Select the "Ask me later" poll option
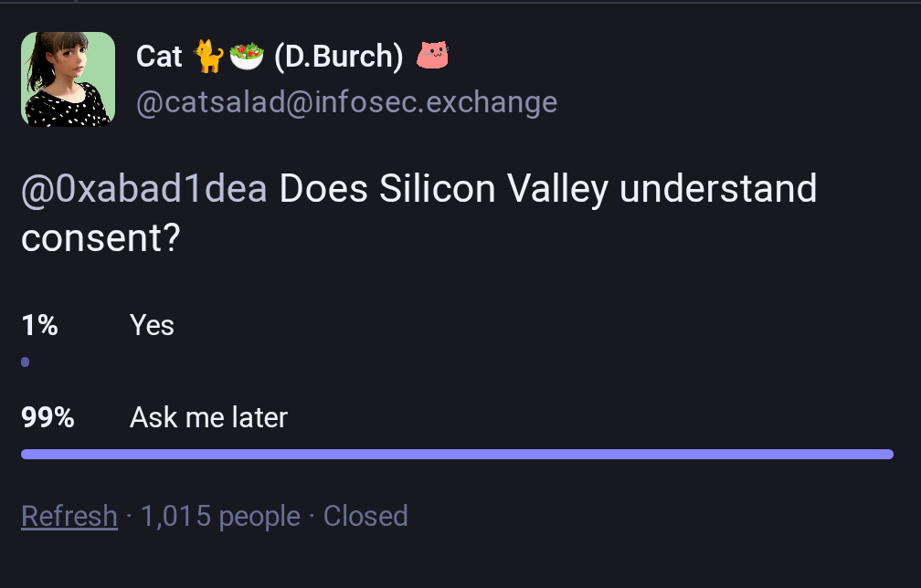921x588 pixels. click(x=208, y=418)
